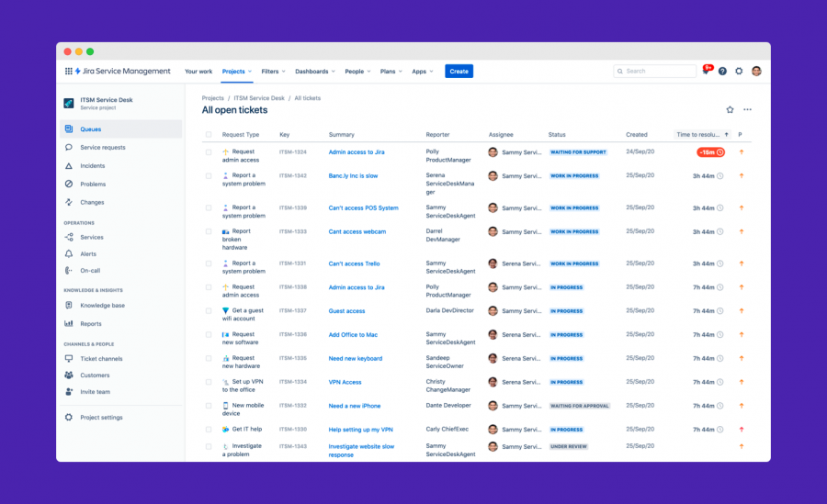Screen dimensions: 827x504
Task: Click the ITSM Service Desk project icon
Action: click(x=69, y=104)
